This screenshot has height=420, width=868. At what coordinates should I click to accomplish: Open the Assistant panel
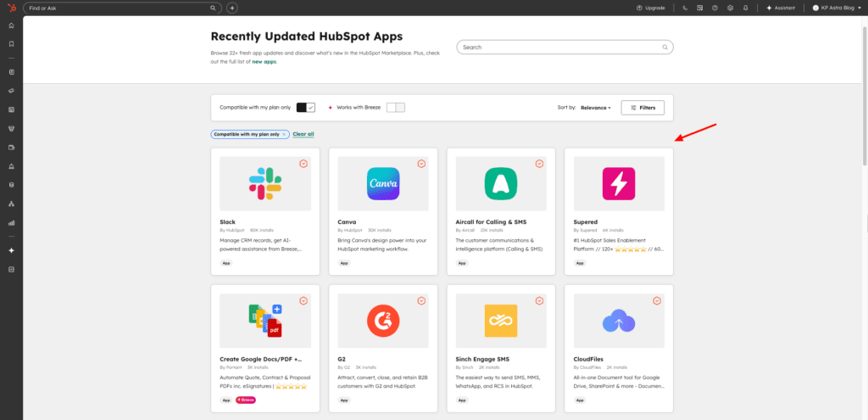[781, 8]
